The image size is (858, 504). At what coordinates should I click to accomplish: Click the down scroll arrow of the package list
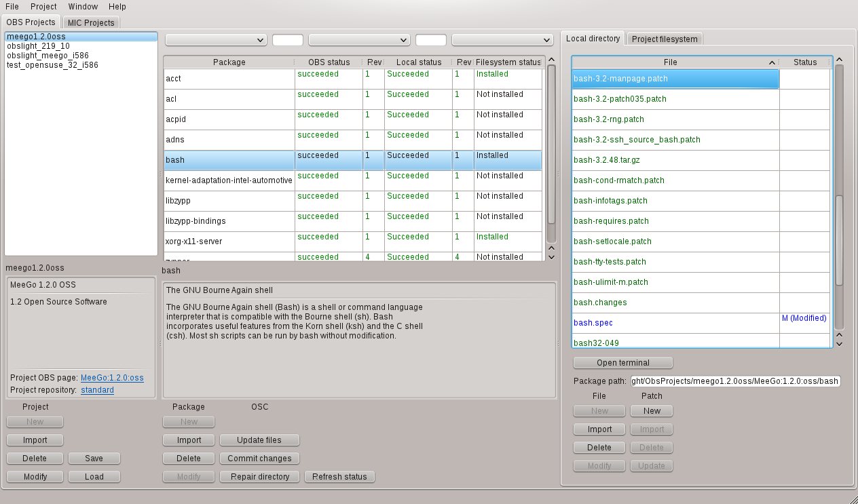point(551,256)
